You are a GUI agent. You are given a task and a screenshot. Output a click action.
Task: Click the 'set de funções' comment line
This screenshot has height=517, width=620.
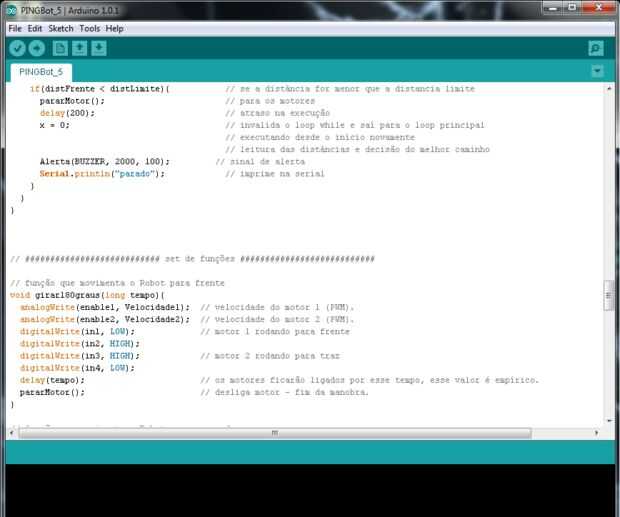192,259
